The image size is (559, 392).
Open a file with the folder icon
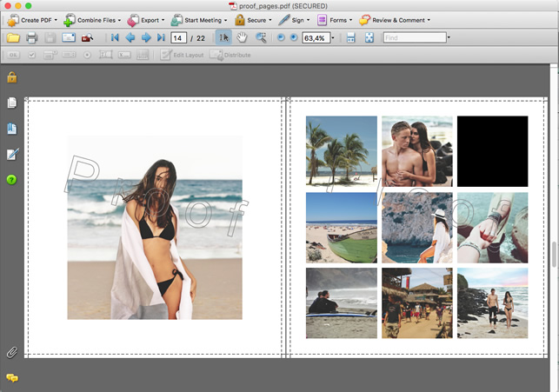point(13,37)
